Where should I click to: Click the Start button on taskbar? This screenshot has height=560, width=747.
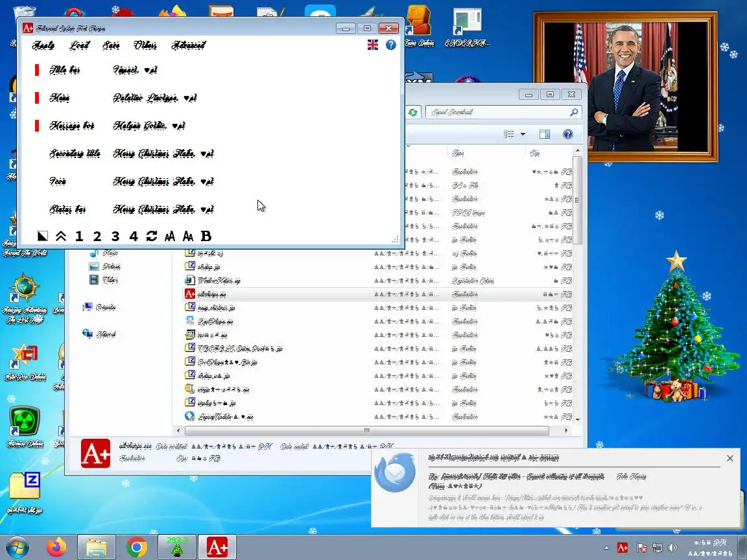click(17, 547)
